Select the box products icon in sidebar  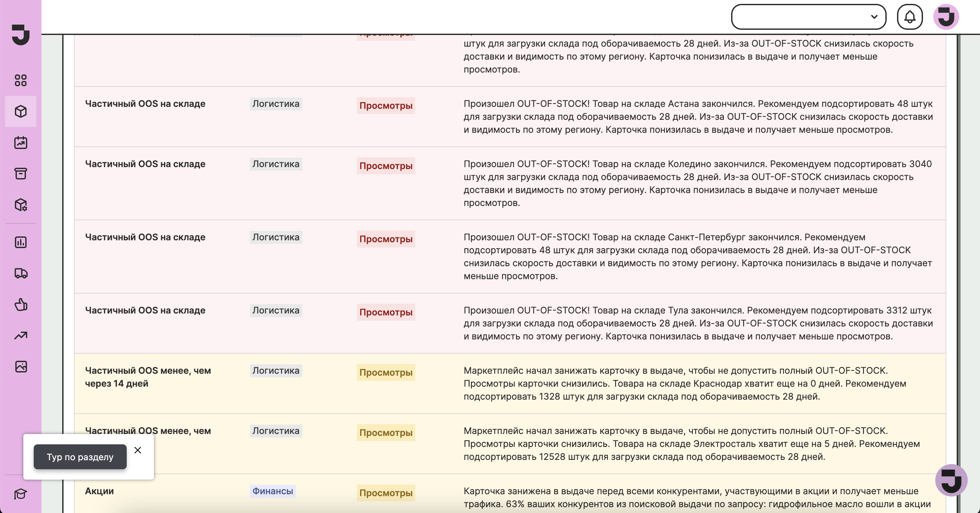point(20,111)
